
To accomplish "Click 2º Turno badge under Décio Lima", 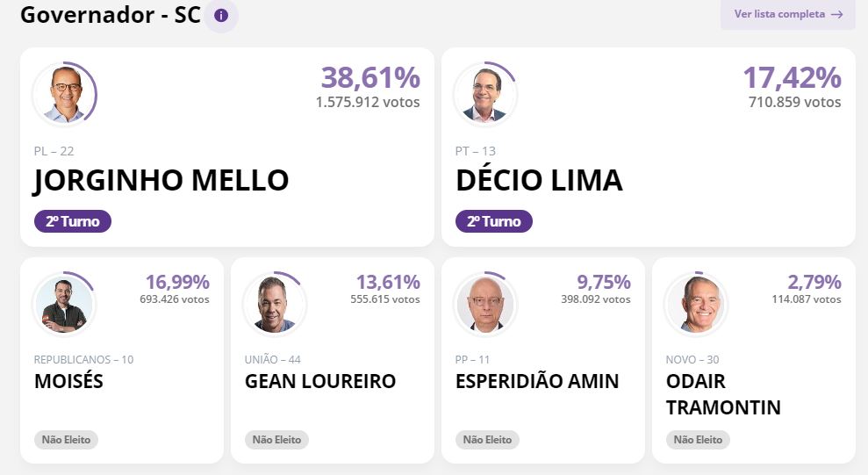I will click(494, 221).
